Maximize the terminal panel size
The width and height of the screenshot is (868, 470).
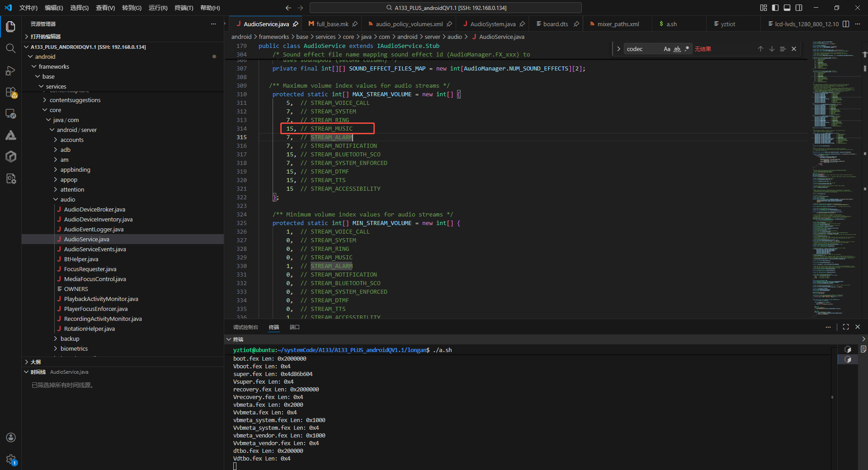(846, 327)
